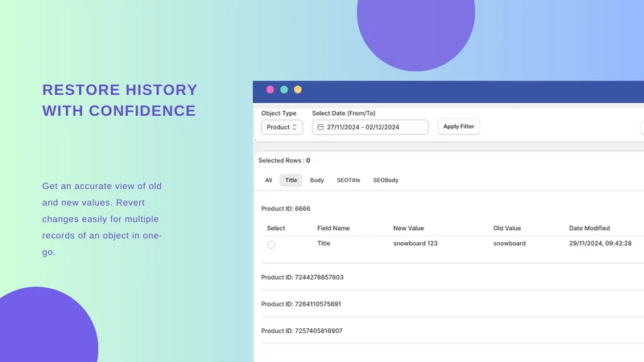
Task: Click the Apply Filter button
Action: (x=458, y=126)
